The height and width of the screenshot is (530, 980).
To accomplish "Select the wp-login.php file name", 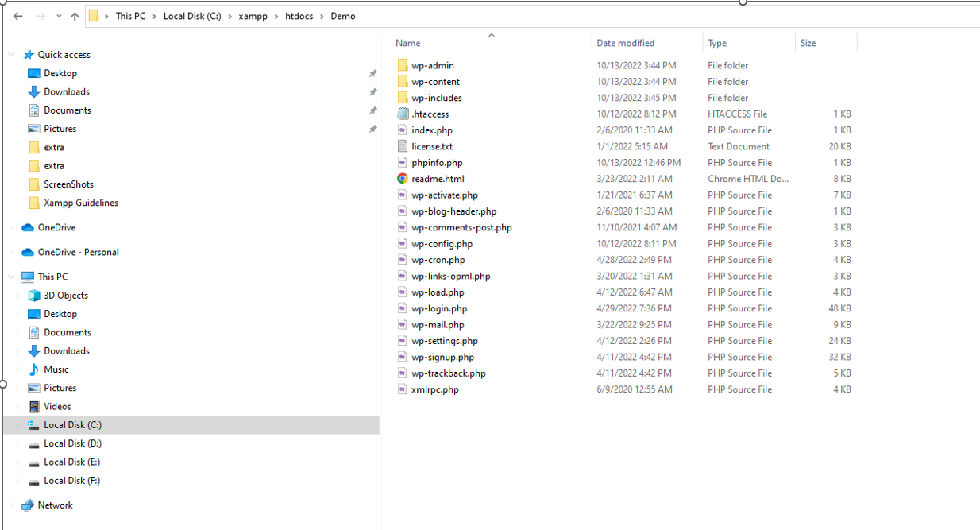I will click(439, 308).
